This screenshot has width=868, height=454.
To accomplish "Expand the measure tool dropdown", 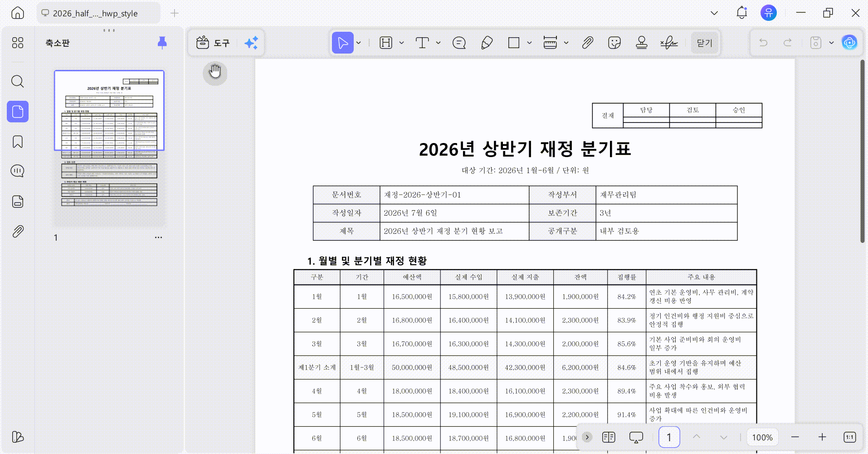I will pyautogui.click(x=566, y=43).
